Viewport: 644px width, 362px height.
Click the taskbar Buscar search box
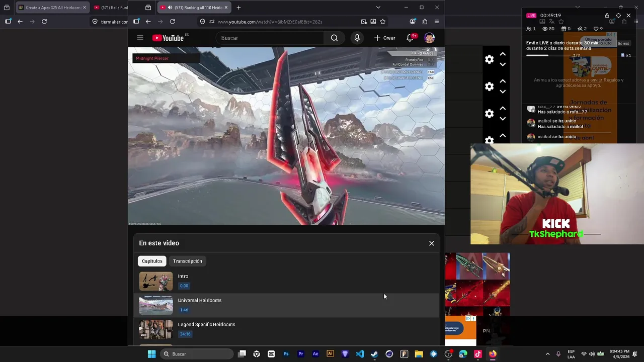pos(198,354)
